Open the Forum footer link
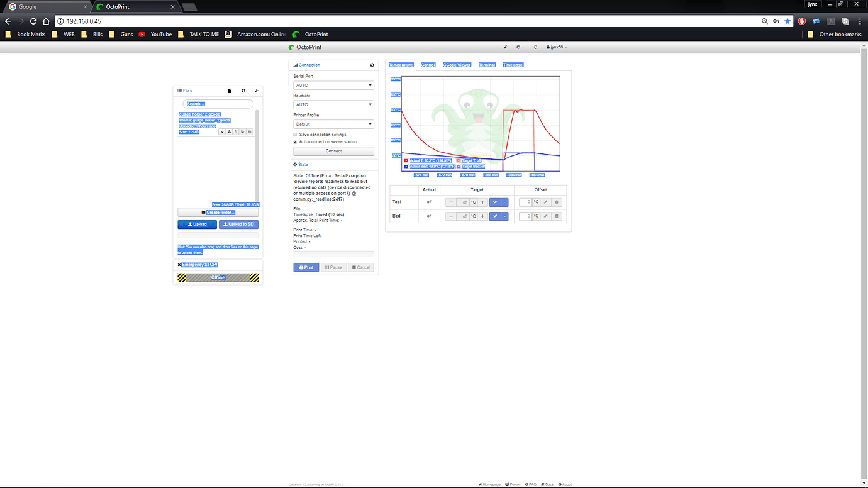 [x=513, y=484]
